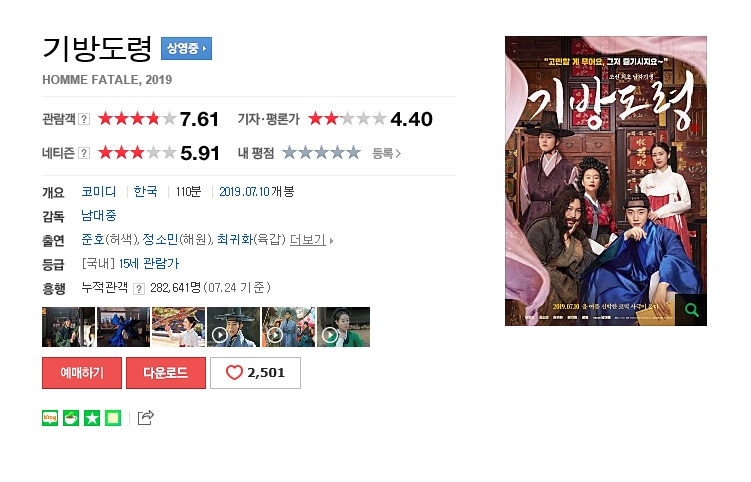Play the fourth thumbnail video clip
This screenshot has height=482, width=751.
pos(233,327)
